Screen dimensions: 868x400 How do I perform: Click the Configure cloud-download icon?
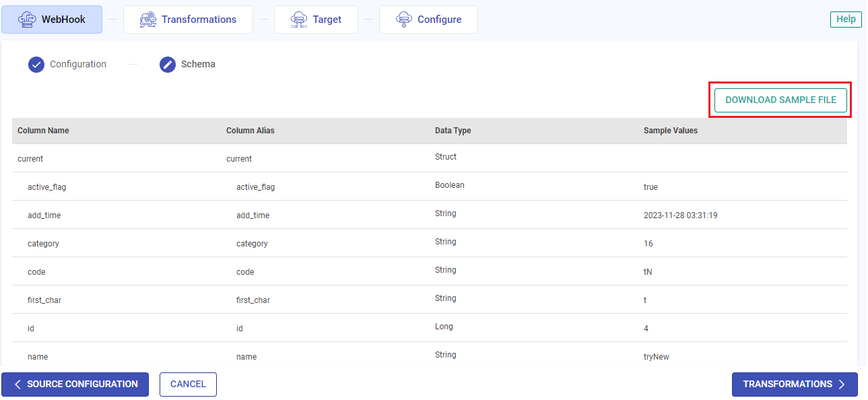[x=404, y=19]
